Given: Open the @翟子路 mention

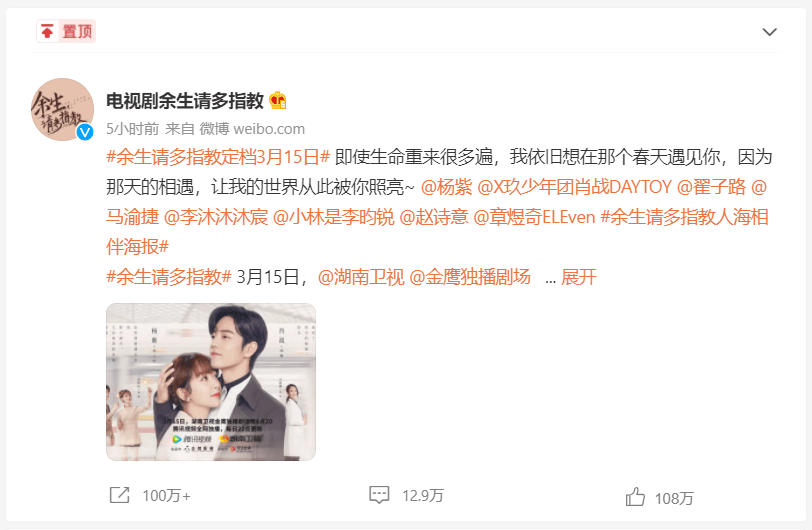Looking at the screenshot, I should (x=712, y=187).
